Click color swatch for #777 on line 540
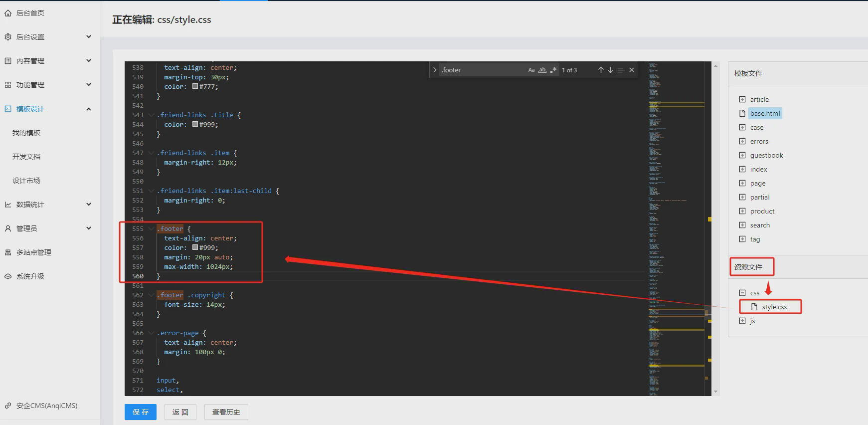This screenshot has height=425, width=868. coord(195,86)
